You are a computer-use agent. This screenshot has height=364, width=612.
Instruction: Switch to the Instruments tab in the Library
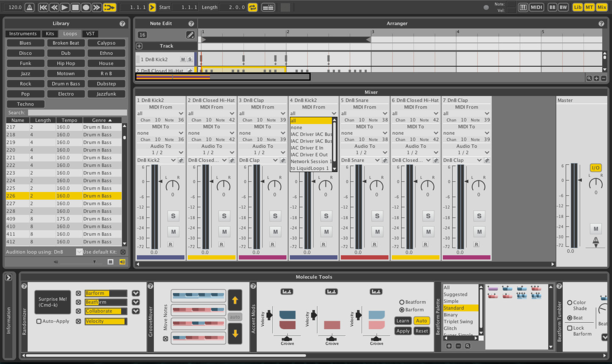click(23, 34)
